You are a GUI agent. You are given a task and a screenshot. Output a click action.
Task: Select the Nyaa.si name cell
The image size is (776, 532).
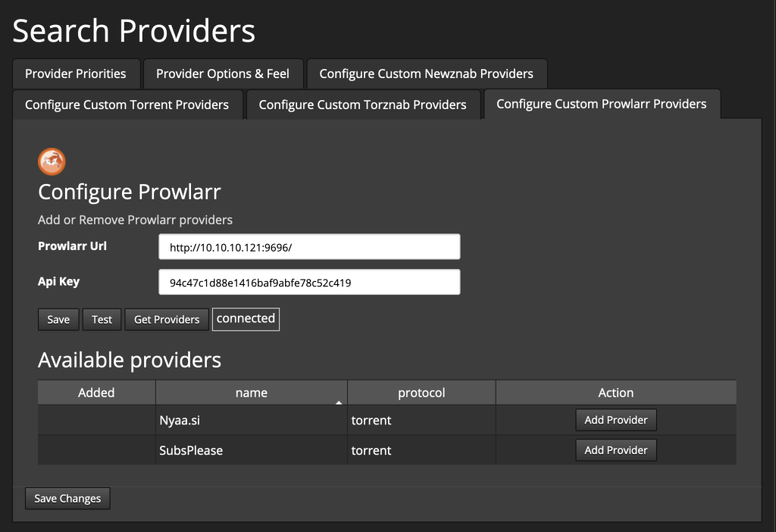[x=252, y=420]
